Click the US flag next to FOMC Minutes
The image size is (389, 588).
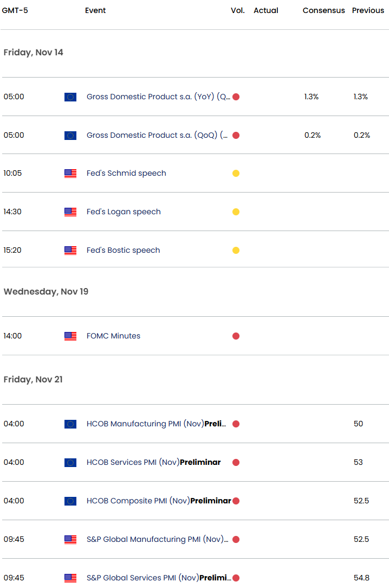pos(70,336)
